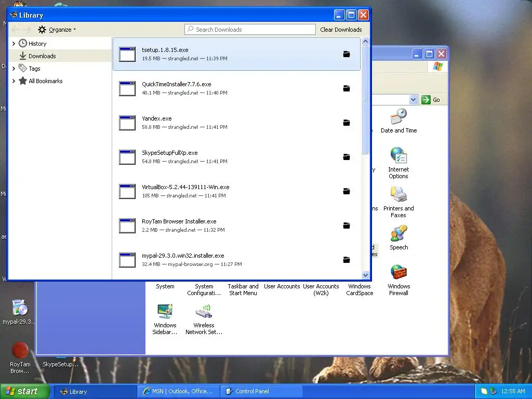Select the Yandex.exe file name
This screenshot has width=532, height=399.
[x=157, y=118]
